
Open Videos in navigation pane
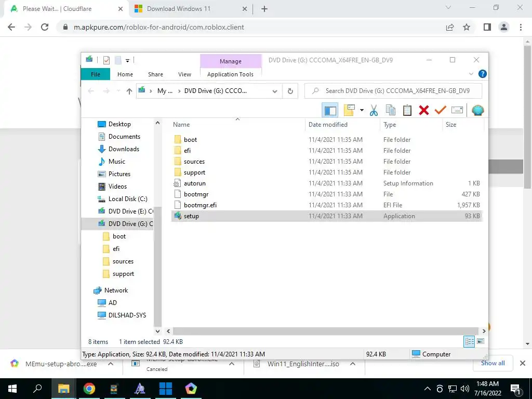[x=117, y=187]
